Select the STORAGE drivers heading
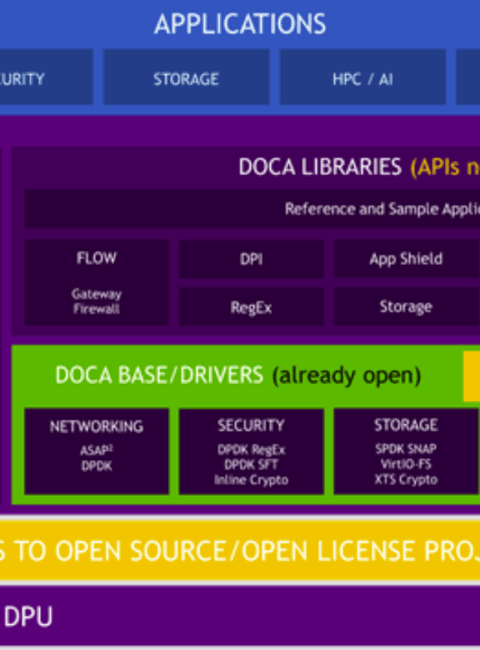This screenshot has height=650, width=480. point(406,425)
